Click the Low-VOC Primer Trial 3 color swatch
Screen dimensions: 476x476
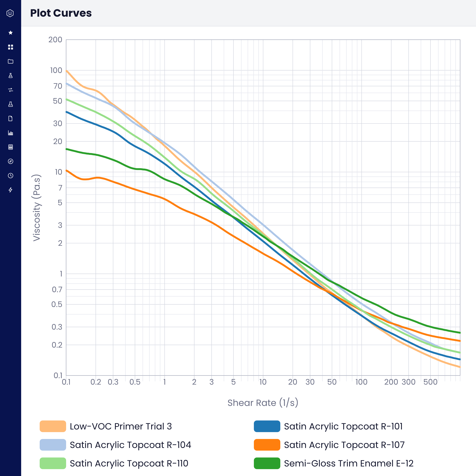point(53,426)
